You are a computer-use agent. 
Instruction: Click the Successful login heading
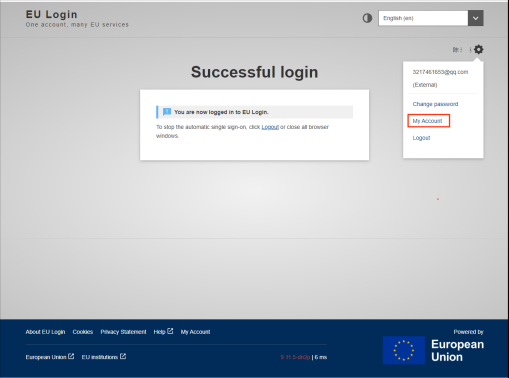254,72
